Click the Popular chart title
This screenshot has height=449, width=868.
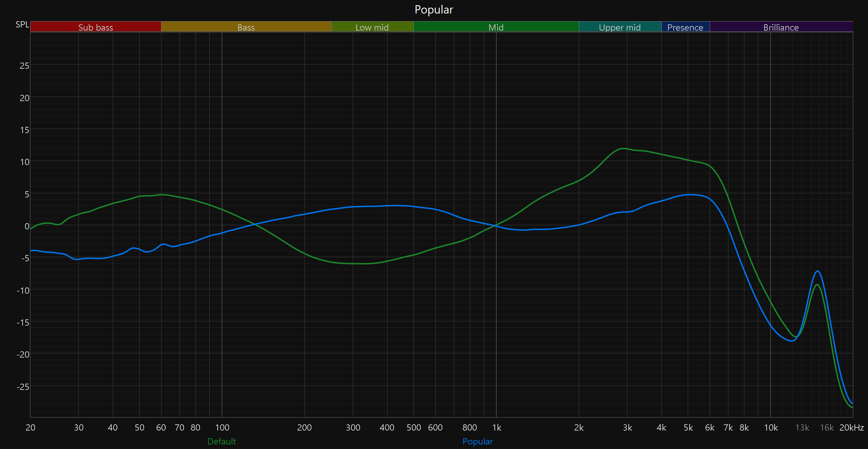click(x=434, y=10)
